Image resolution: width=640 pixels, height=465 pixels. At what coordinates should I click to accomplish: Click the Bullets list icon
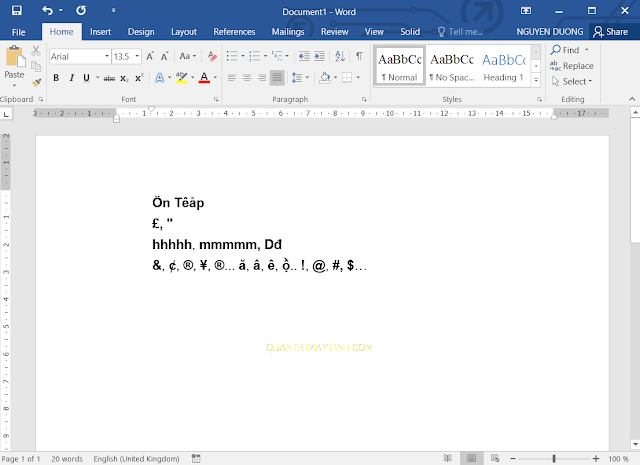point(232,56)
